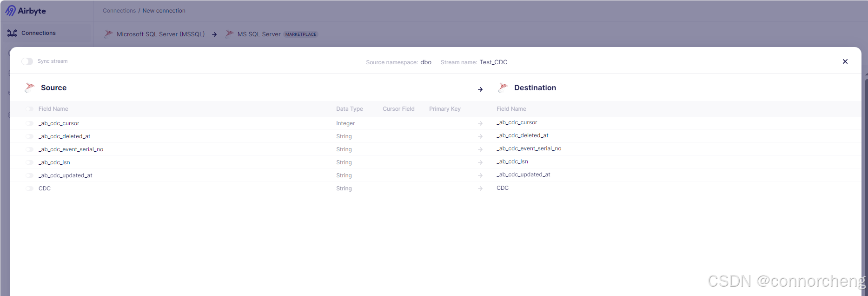
Task: Click the Connections sidebar icon
Action: coord(12,33)
